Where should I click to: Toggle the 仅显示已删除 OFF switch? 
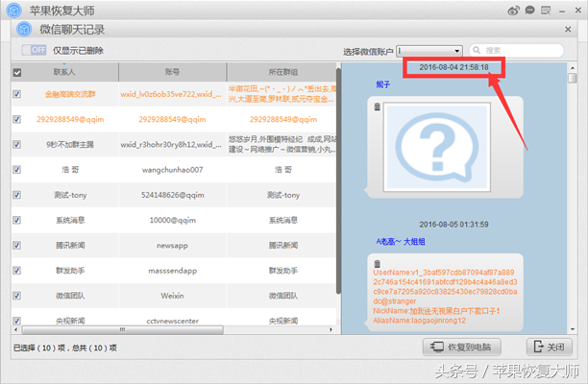[35, 50]
